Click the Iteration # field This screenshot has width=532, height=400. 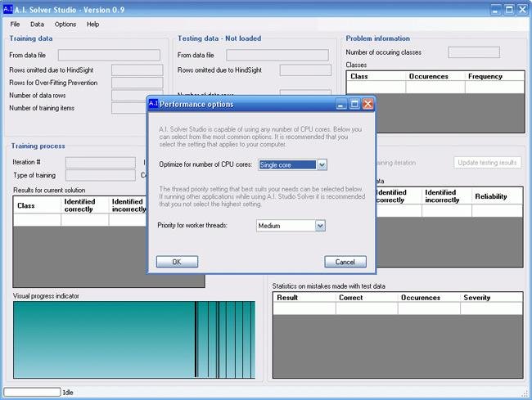point(101,163)
